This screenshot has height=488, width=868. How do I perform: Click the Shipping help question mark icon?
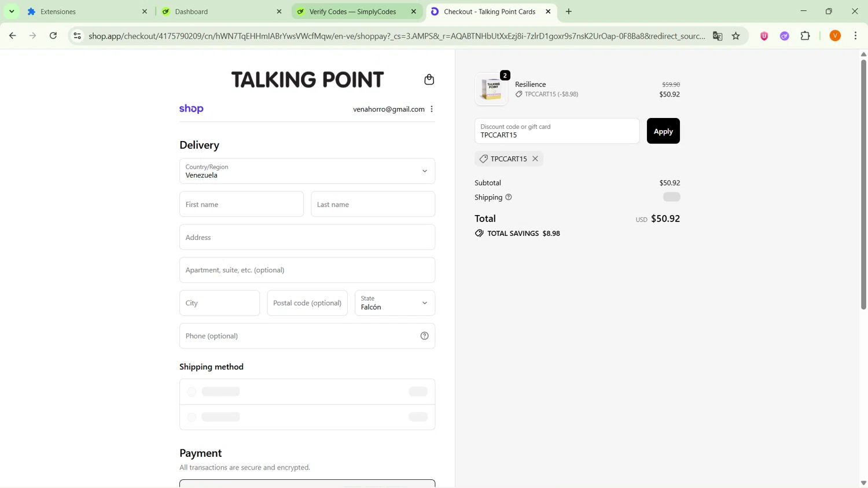click(509, 197)
